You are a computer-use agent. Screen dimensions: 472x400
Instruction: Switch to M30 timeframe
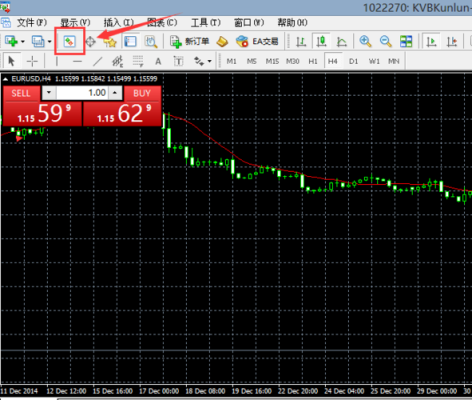(293, 61)
